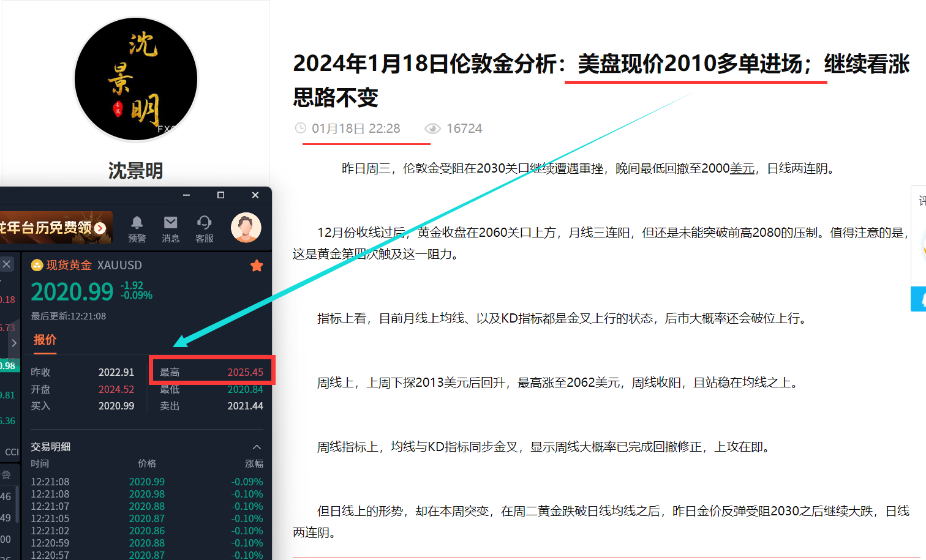This screenshot has width=926, height=560.
Task: Open the 沈景明 author name link
Action: (x=136, y=171)
